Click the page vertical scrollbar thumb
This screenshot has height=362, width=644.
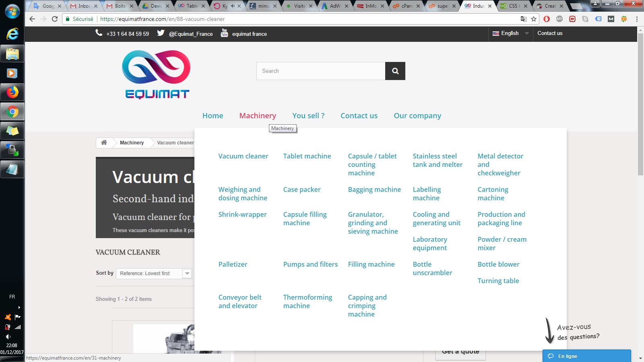click(640, 104)
